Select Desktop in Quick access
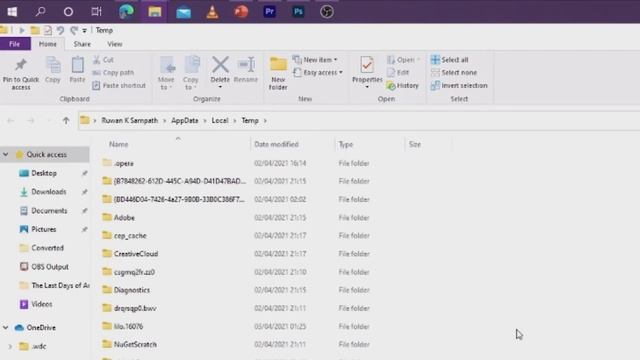 coord(44,173)
